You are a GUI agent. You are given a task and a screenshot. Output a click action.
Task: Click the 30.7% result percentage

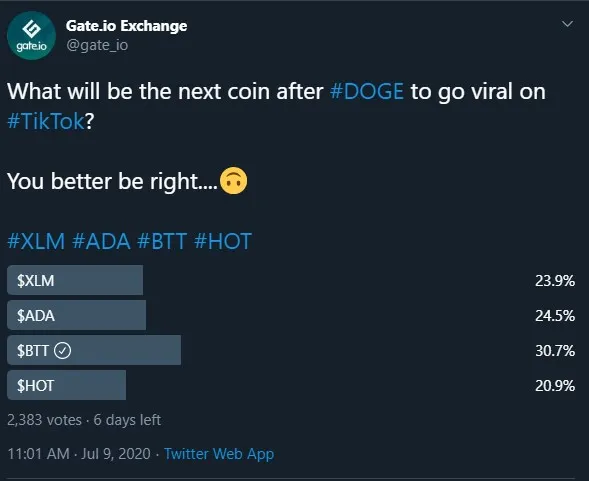click(x=555, y=351)
